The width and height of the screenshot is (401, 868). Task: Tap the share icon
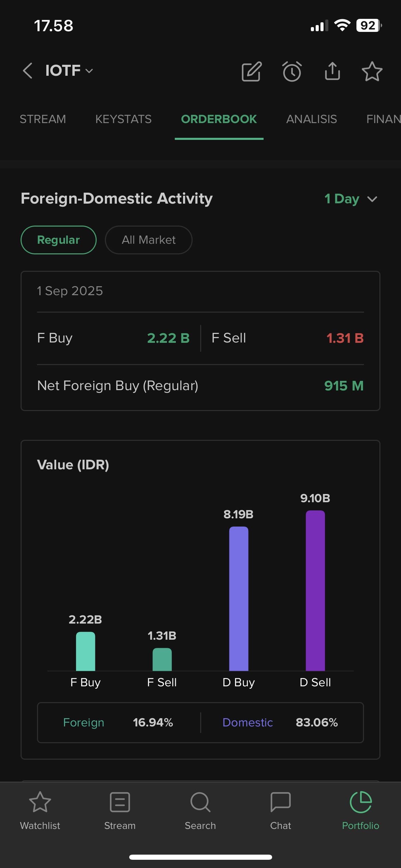click(332, 71)
